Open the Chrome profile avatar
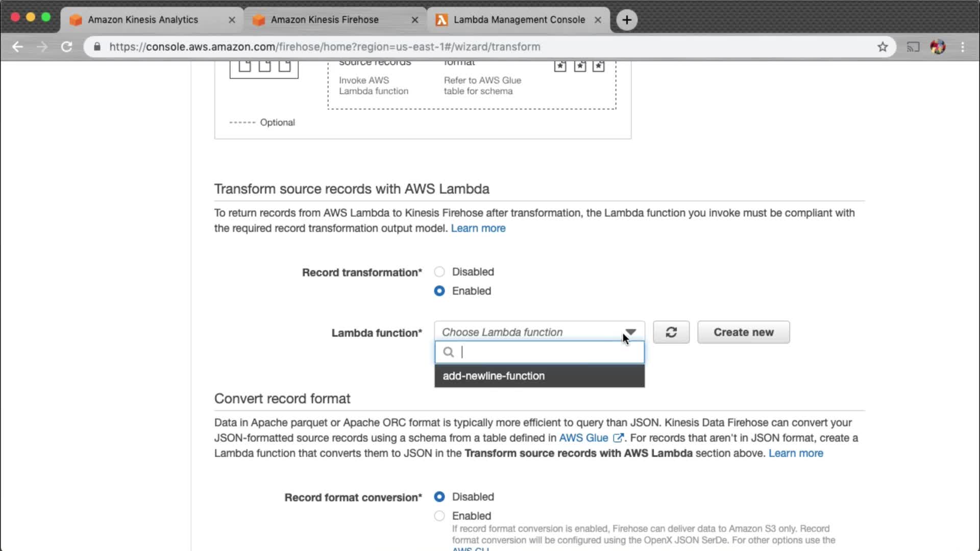Viewport: 980px width, 551px height. [x=938, y=47]
